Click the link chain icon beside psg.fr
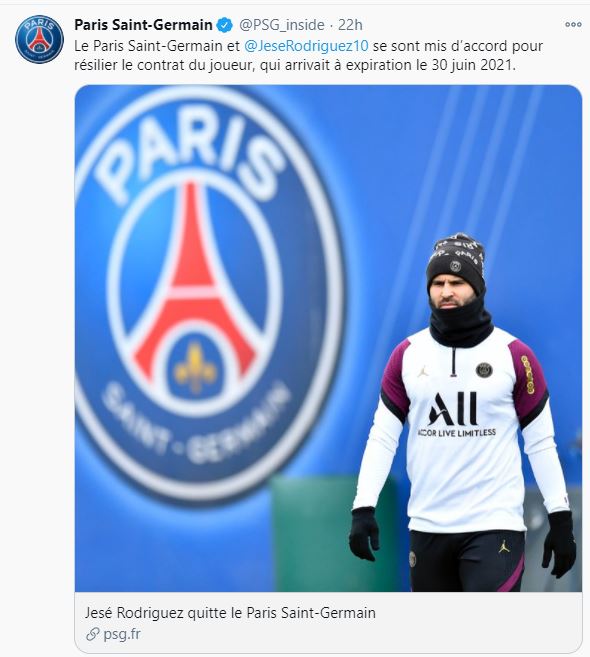Viewport: 590px width, 657px height. 92,634
